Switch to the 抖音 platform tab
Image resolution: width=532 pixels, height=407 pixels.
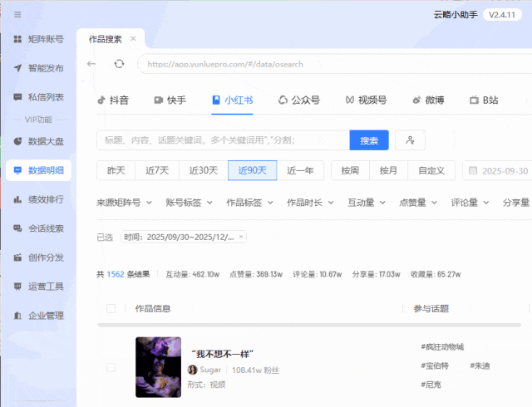click(113, 101)
